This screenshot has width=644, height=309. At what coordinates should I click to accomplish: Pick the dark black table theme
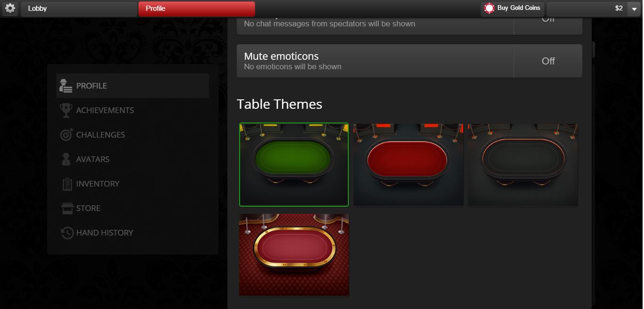(523, 164)
